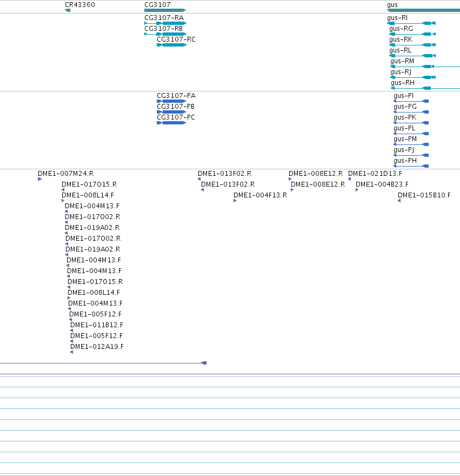Select the gus-PG protein label
This screenshot has height=476, width=460.
(405, 107)
